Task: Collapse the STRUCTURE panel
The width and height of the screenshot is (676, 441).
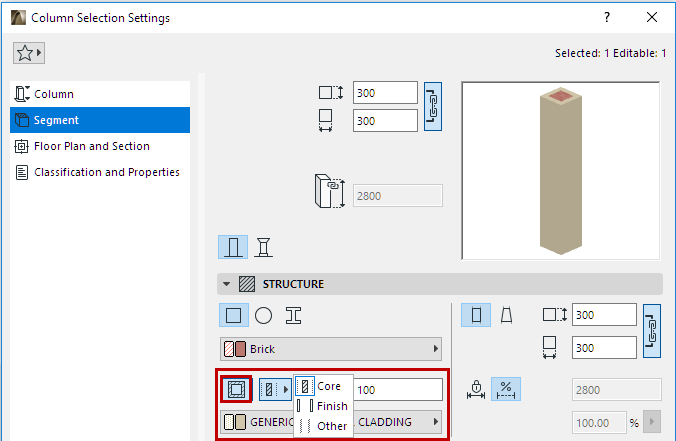Action: click(226, 284)
